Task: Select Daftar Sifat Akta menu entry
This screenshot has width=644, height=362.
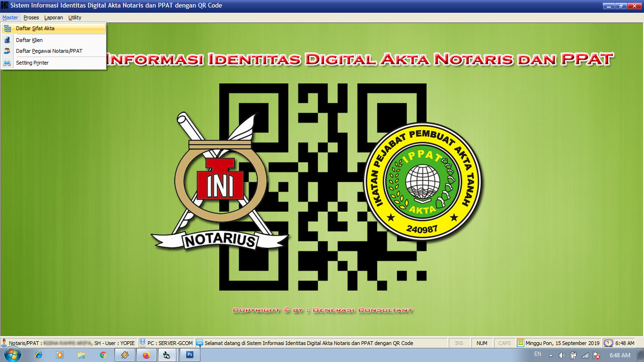Action: click(35, 28)
